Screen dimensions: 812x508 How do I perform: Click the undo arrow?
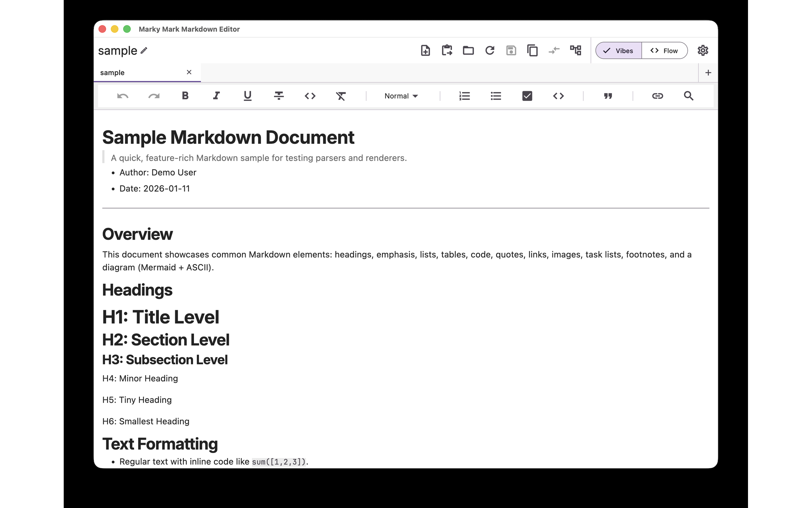click(x=122, y=96)
